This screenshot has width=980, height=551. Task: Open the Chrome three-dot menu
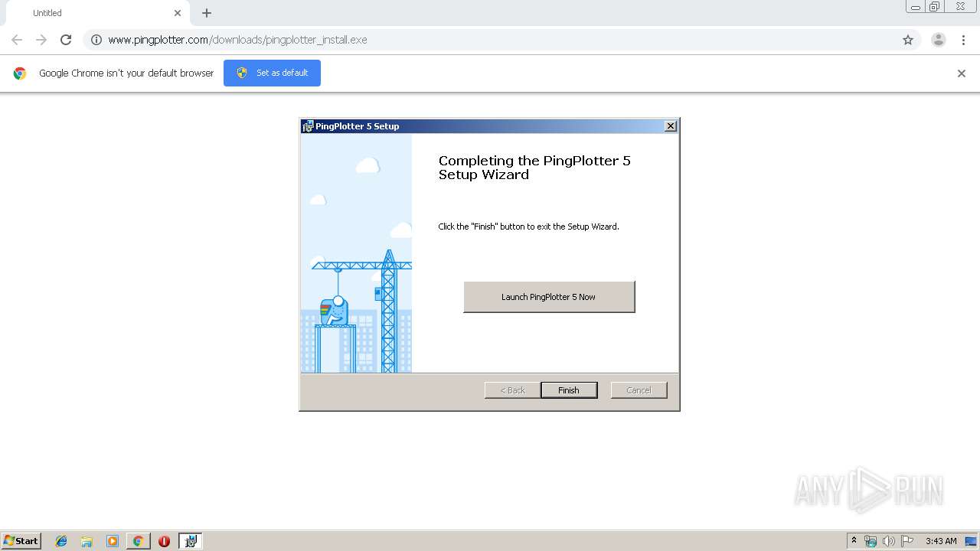click(963, 40)
